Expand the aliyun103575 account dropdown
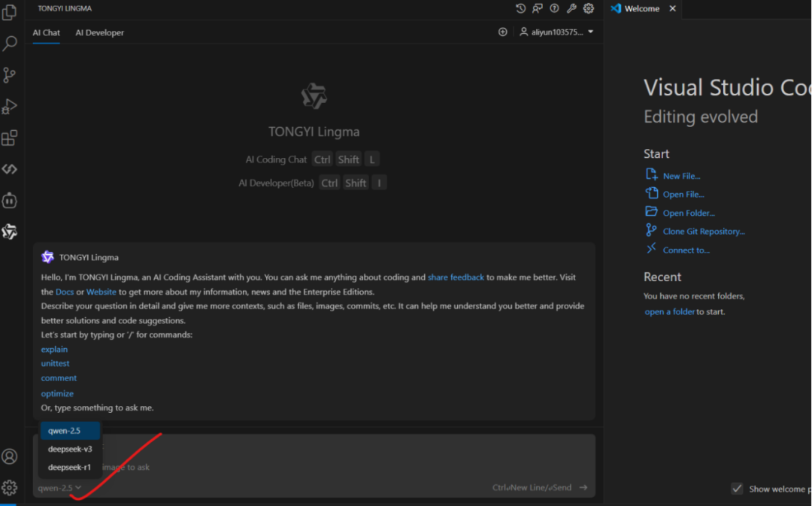 pos(556,32)
